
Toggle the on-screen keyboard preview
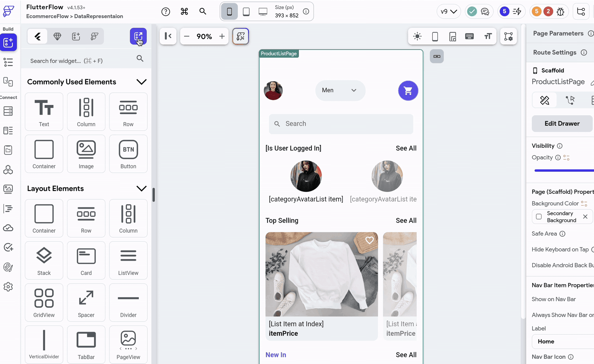pyautogui.click(x=470, y=36)
